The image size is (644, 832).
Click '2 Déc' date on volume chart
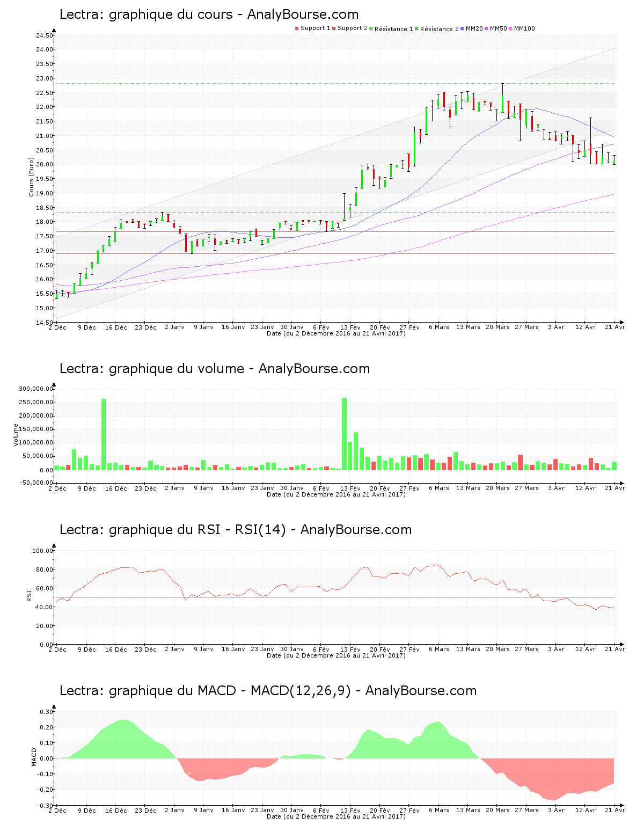(x=57, y=488)
